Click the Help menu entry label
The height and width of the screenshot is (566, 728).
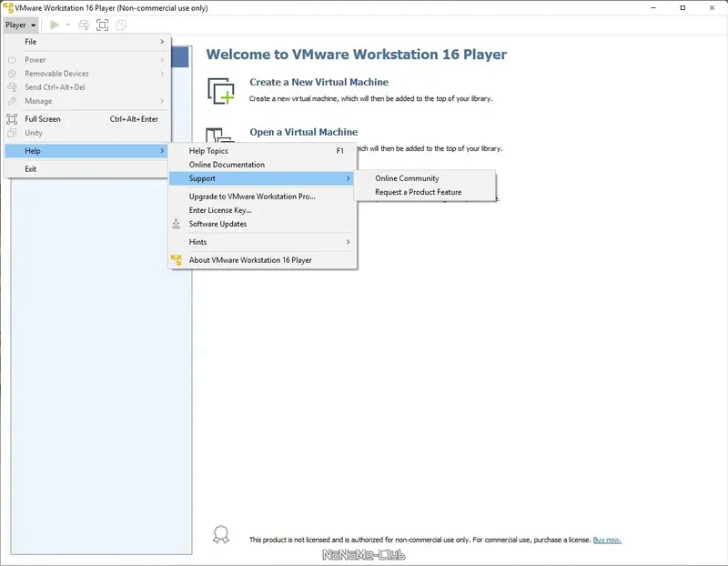point(33,151)
